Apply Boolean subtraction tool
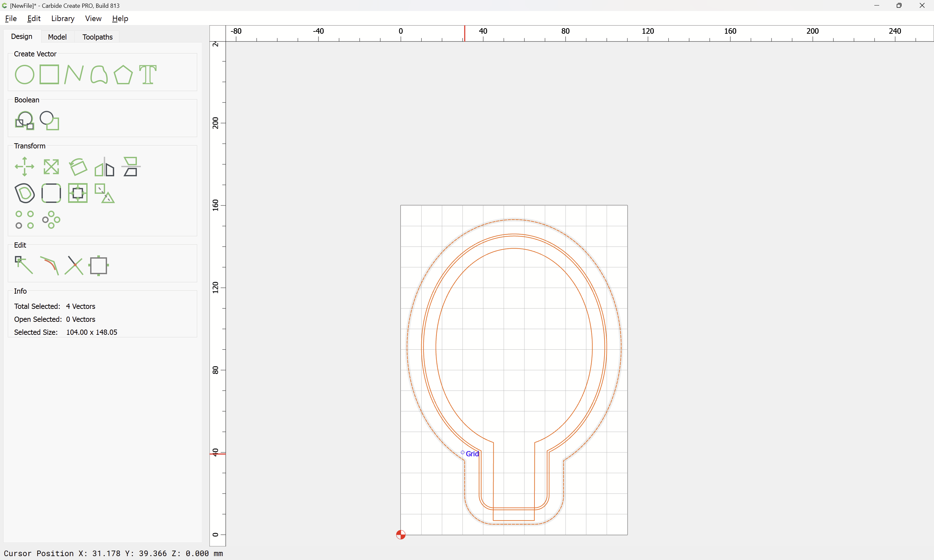This screenshot has width=934, height=560. (x=49, y=120)
